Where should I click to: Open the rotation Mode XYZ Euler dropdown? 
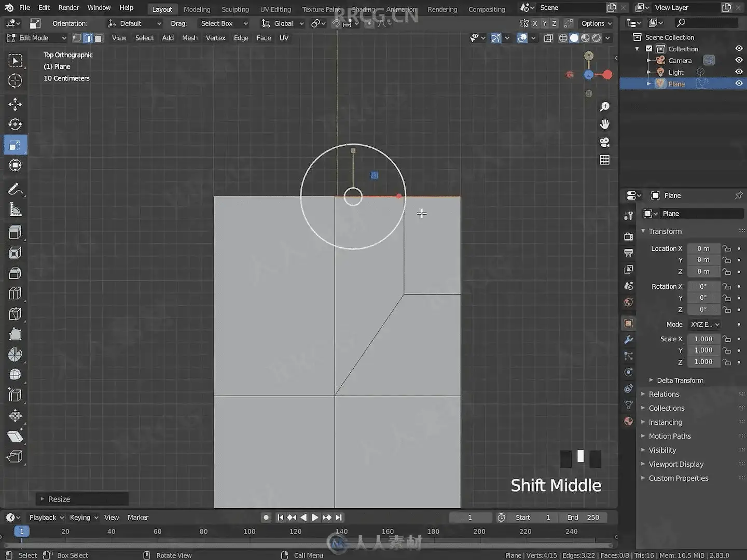pos(704,324)
